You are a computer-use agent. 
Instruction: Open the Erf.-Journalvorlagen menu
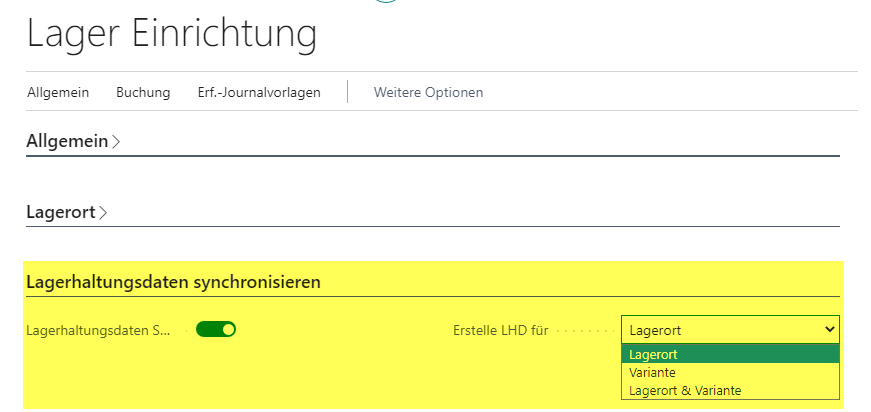(x=259, y=92)
